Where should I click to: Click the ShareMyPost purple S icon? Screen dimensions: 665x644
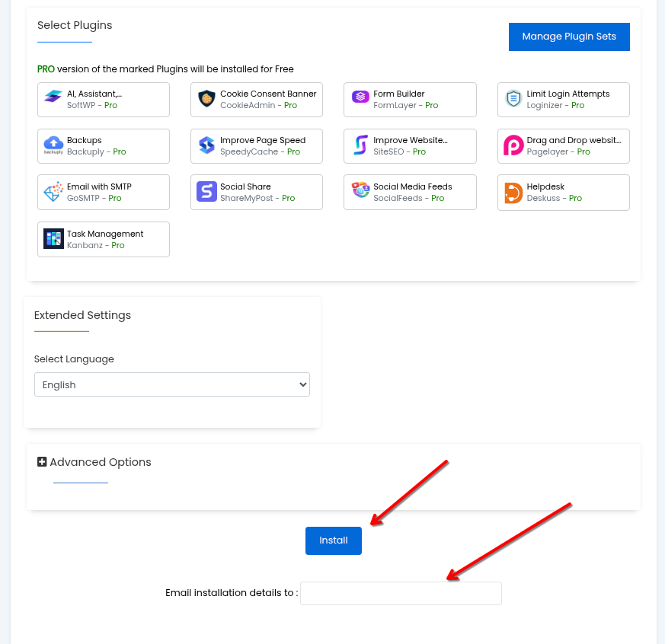(x=206, y=192)
